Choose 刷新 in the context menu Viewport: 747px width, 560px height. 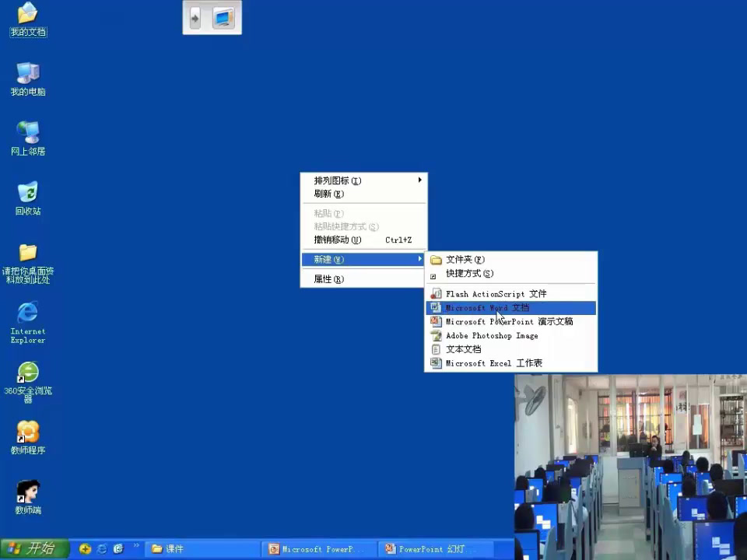click(363, 194)
